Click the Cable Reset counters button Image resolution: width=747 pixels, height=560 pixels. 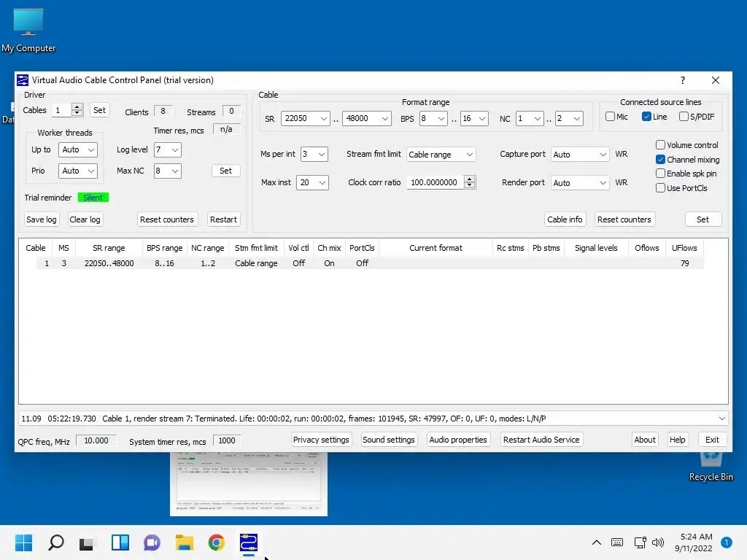pos(624,219)
